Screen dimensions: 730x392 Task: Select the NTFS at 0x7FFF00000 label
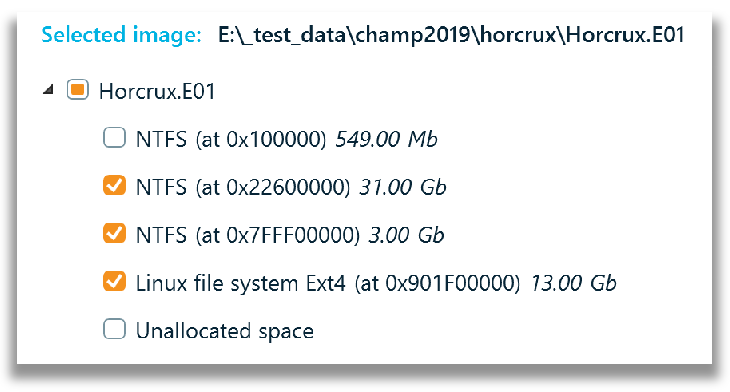click(248, 236)
